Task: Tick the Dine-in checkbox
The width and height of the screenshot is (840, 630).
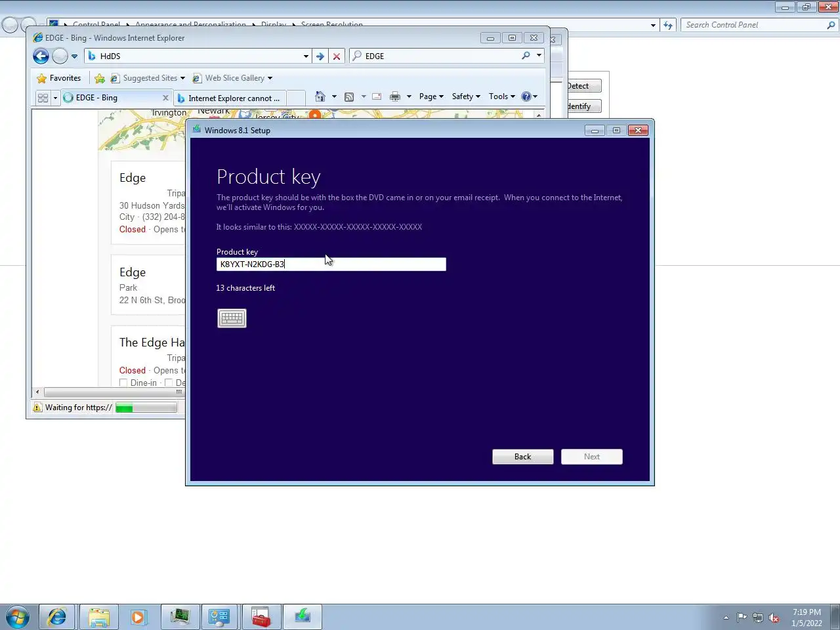Action: coord(123,383)
